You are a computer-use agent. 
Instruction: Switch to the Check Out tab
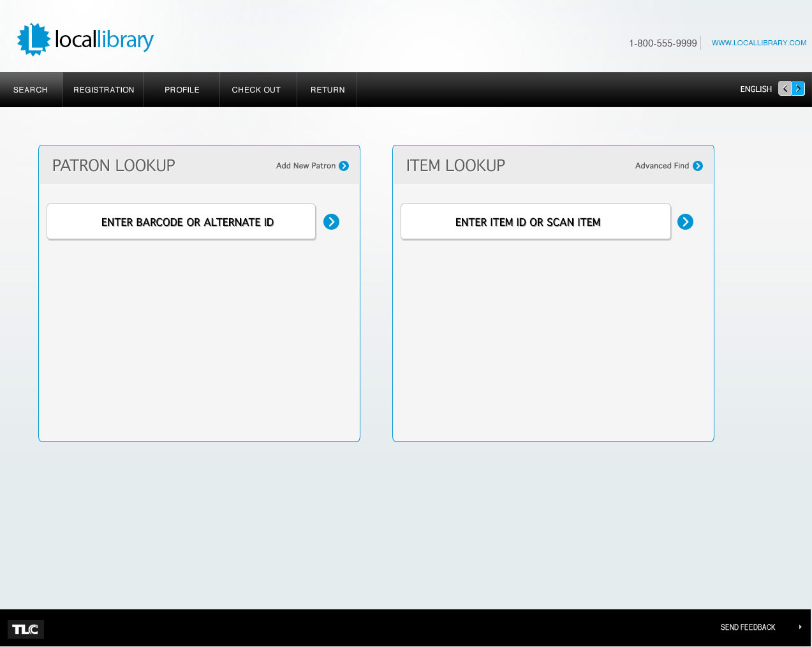click(256, 90)
